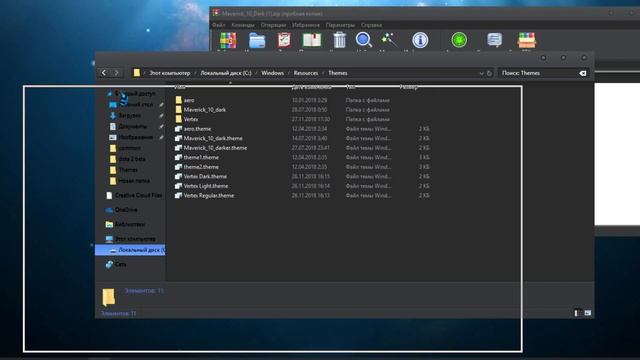Switch to large icons view via status bar icon

point(587,313)
